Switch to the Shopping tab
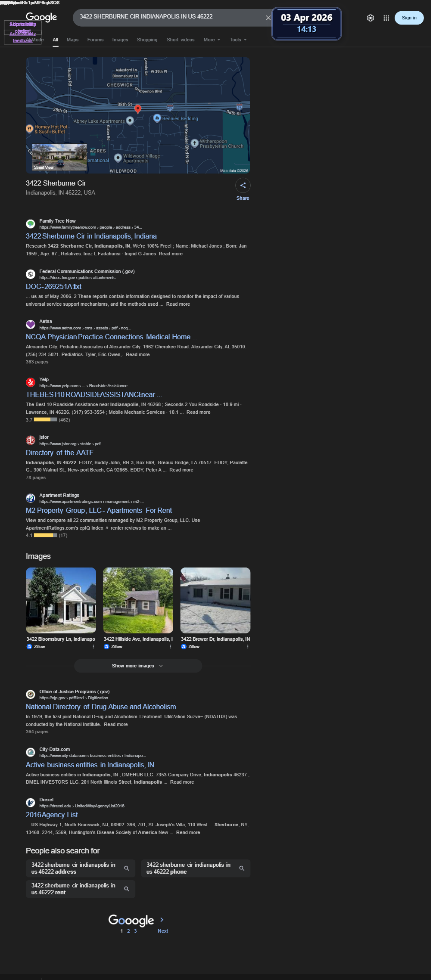The height and width of the screenshot is (980, 436). [147, 40]
